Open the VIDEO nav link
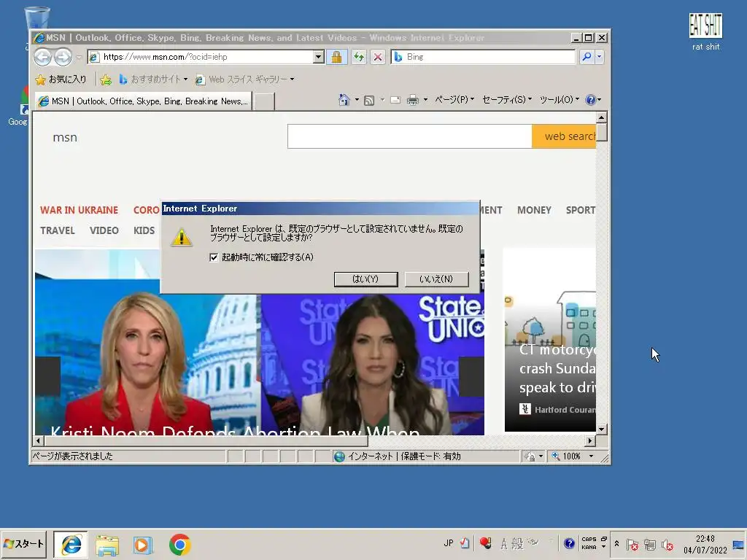The height and width of the screenshot is (560, 747). coord(104,231)
